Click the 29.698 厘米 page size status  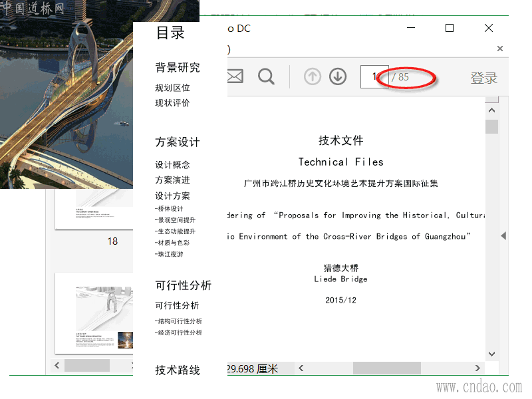[x=253, y=369]
